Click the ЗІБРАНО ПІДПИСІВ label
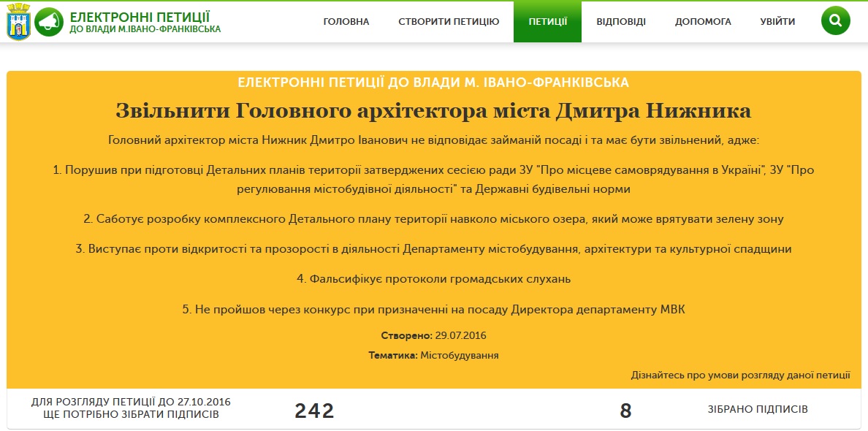Image resolution: width=868 pixels, height=431 pixels. point(758,409)
